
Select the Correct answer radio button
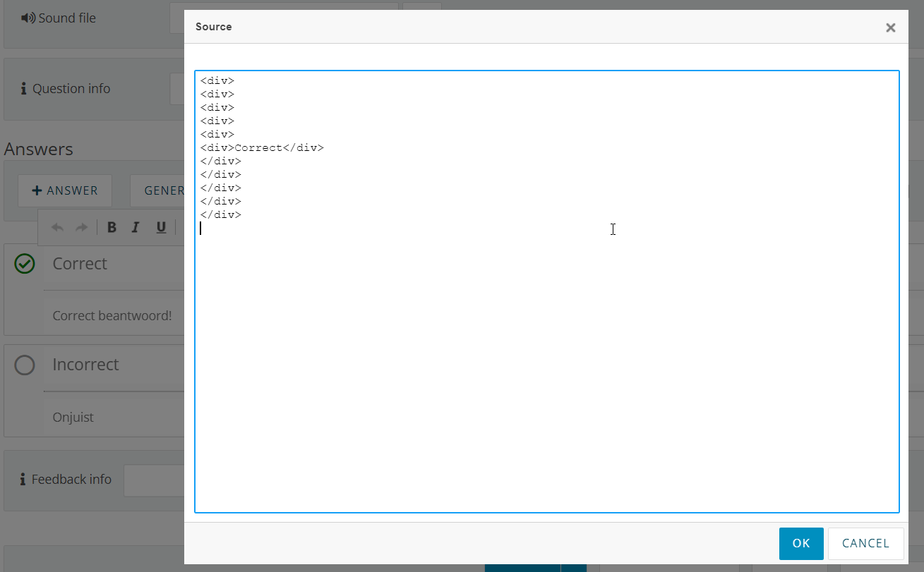tap(25, 264)
